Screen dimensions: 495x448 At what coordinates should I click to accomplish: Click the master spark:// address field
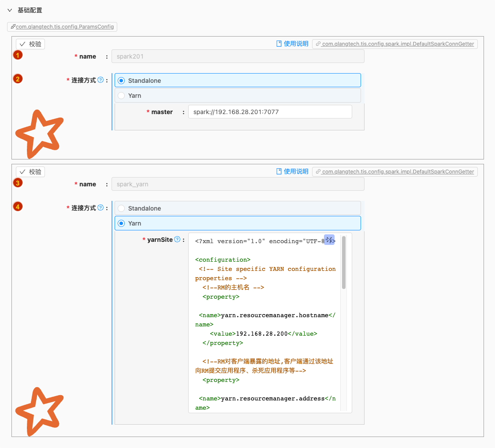[270, 112]
